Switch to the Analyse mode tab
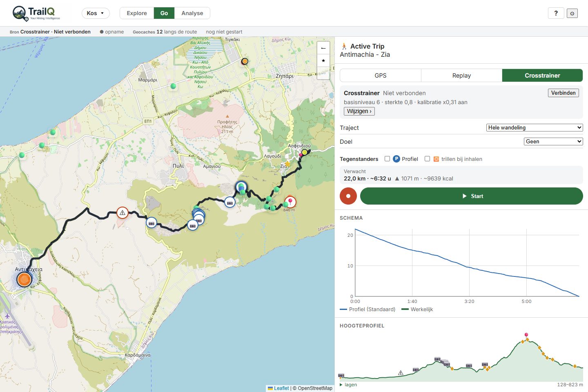This screenshot has height=392, width=588. [x=192, y=13]
